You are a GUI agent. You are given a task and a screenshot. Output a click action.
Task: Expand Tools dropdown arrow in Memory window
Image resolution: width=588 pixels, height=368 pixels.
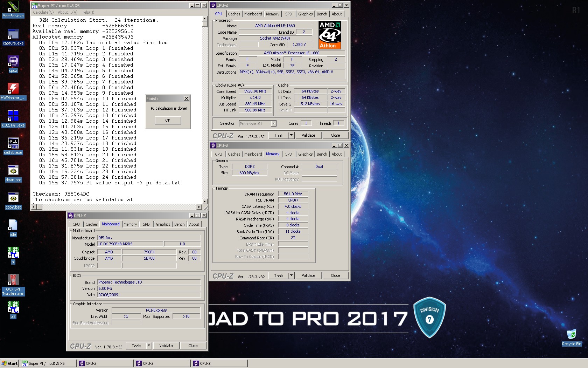coord(291,275)
